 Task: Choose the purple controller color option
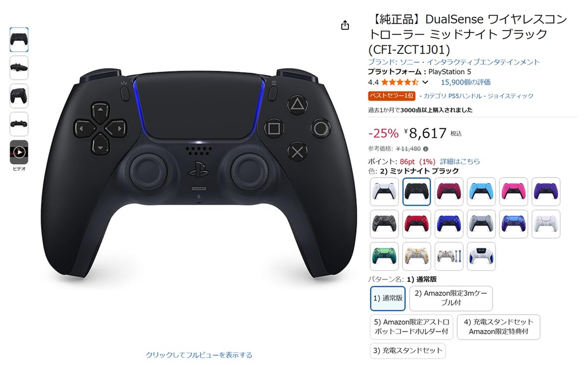(x=545, y=191)
